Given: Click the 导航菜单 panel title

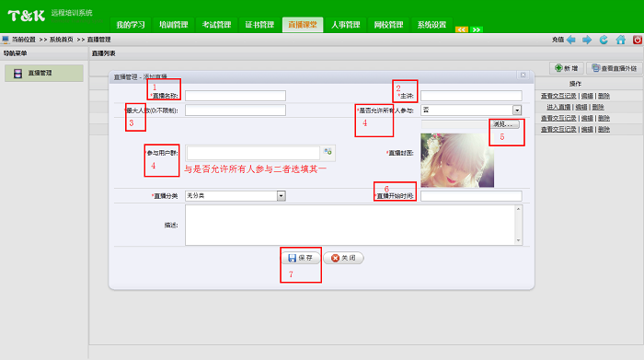Looking at the screenshot, I should pos(16,53).
